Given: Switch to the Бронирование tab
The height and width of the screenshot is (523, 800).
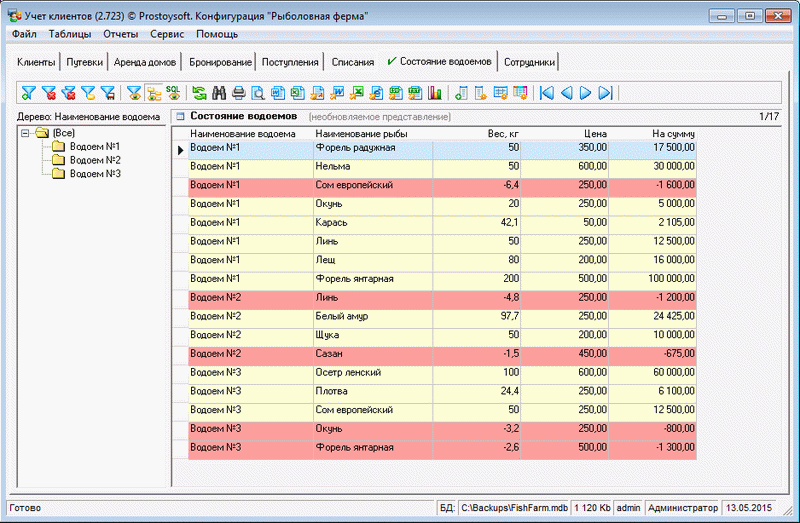Looking at the screenshot, I should point(220,62).
